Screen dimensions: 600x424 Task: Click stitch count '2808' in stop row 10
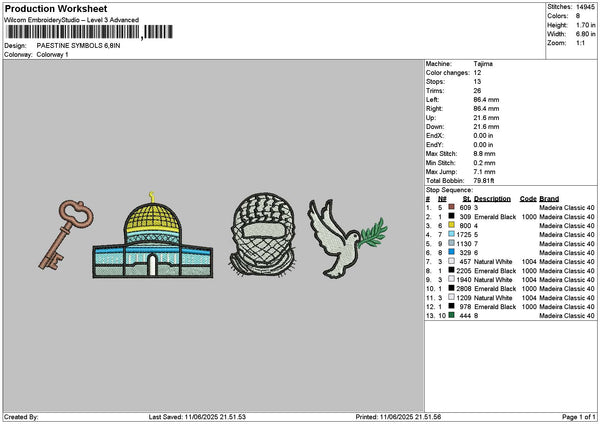(x=464, y=289)
